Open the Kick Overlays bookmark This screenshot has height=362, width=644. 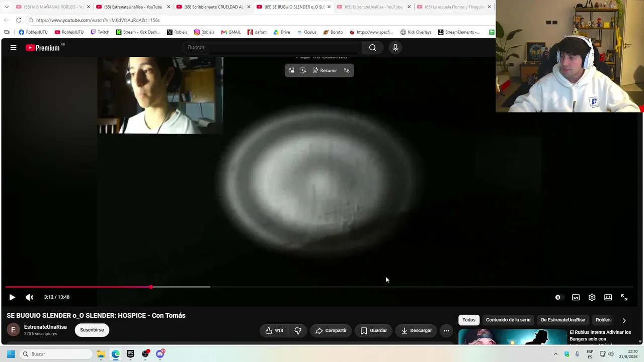coord(416,32)
